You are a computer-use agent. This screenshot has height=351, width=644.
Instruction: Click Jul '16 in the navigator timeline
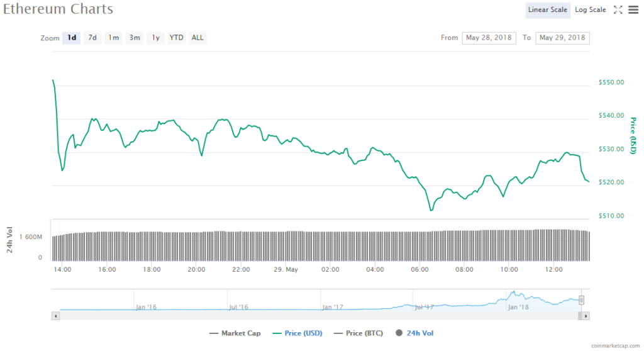tap(238, 307)
